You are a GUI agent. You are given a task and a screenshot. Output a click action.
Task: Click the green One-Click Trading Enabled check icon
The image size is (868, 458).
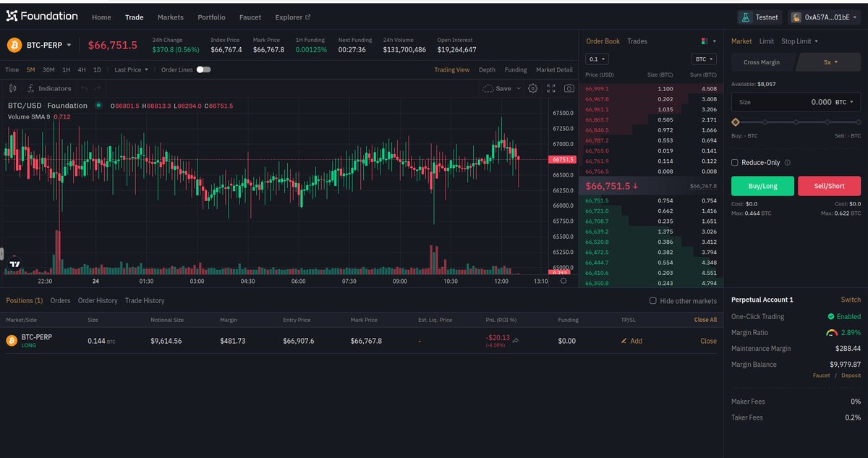coord(831,316)
